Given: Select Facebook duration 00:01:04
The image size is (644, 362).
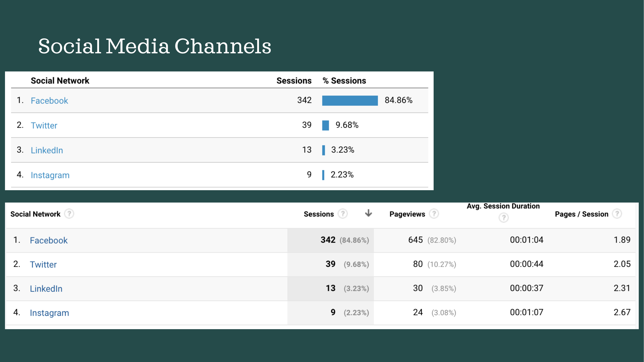Looking at the screenshot, I should point(527,240).
